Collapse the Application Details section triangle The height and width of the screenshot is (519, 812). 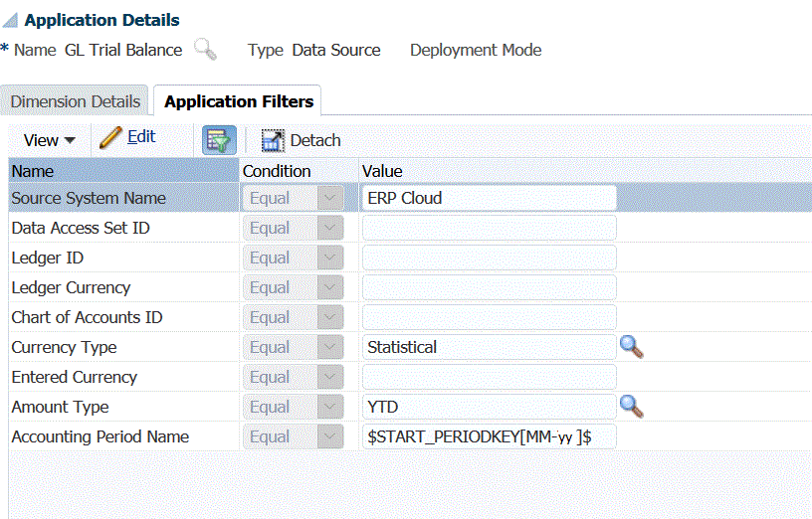pos(10,21)
